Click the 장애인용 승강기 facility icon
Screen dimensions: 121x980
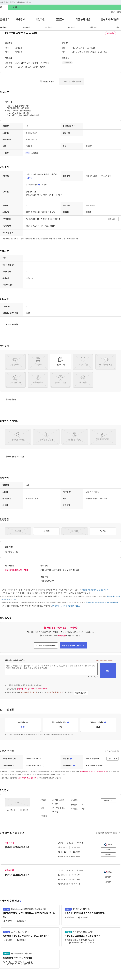(46, 437)
